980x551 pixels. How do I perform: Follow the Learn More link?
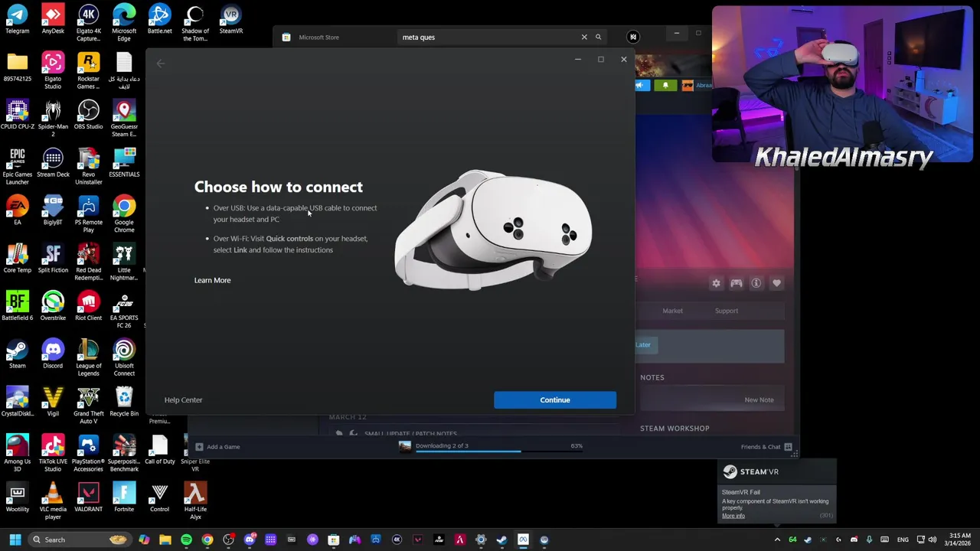(x=212, y=280)
